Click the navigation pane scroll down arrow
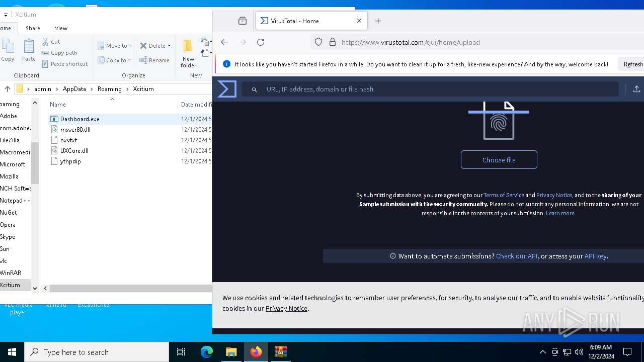The height and width of the screenshot is (362, 644). 35,288
